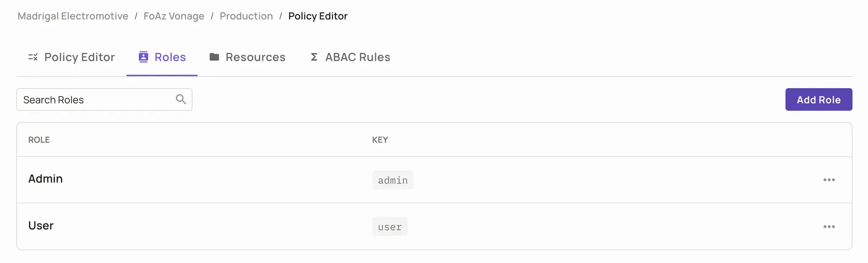Click the 'admin' key chip

pos(393,180)
